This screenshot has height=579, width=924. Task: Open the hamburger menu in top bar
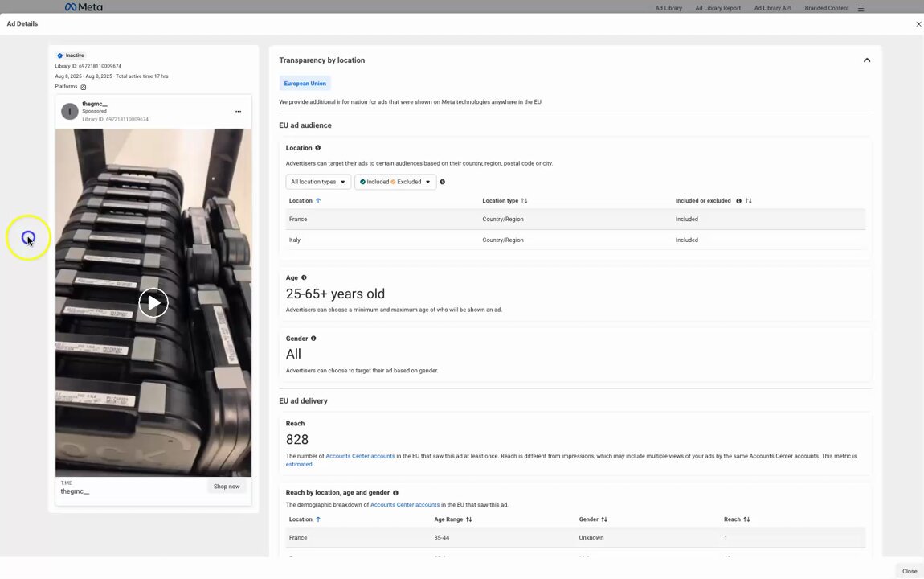click(861, 8)
